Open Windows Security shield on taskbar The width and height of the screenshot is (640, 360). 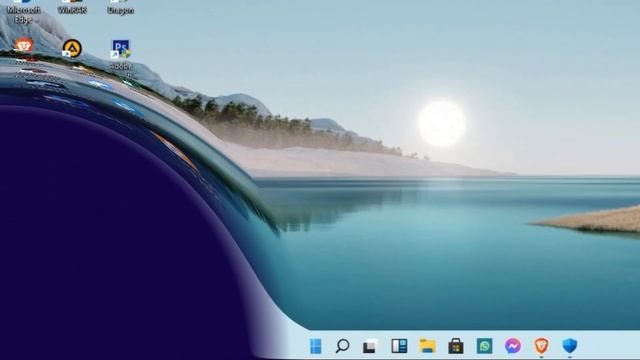570,346
